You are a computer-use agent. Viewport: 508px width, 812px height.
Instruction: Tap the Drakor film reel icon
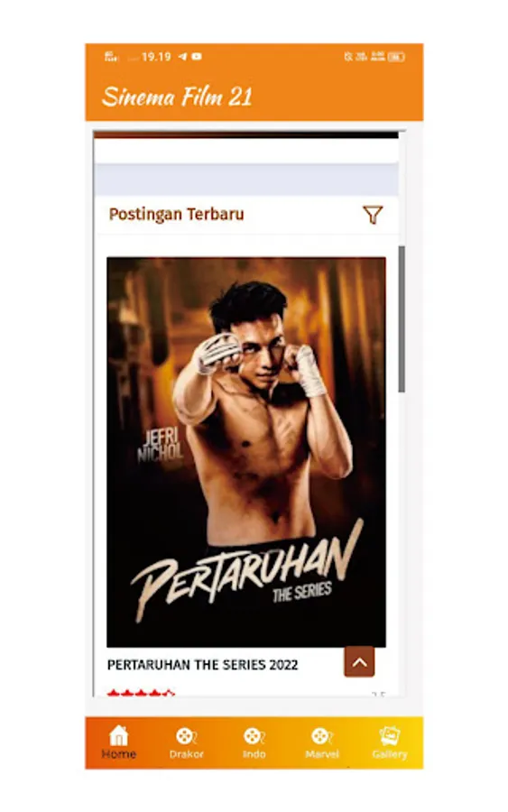click(186, 736)
